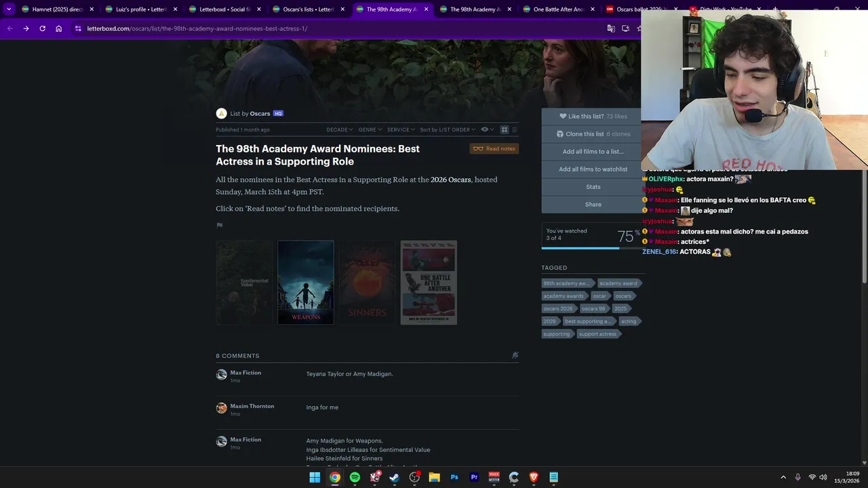Switch to grid view layout
The height and width of the screenshot is (488, 868).
coord(504,129)
